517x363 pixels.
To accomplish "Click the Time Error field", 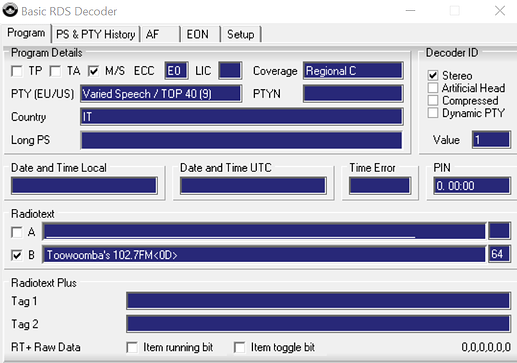I will 380,186.
